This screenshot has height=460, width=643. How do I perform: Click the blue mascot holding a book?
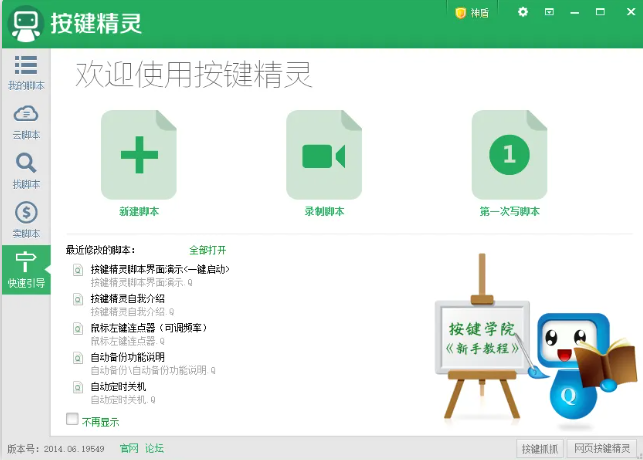point(582,366)
